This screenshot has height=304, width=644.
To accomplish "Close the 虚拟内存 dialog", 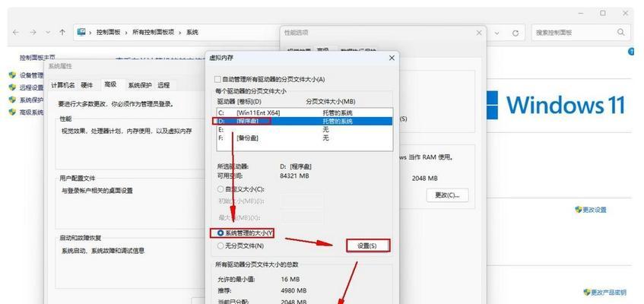I will [x=392, y=58].
